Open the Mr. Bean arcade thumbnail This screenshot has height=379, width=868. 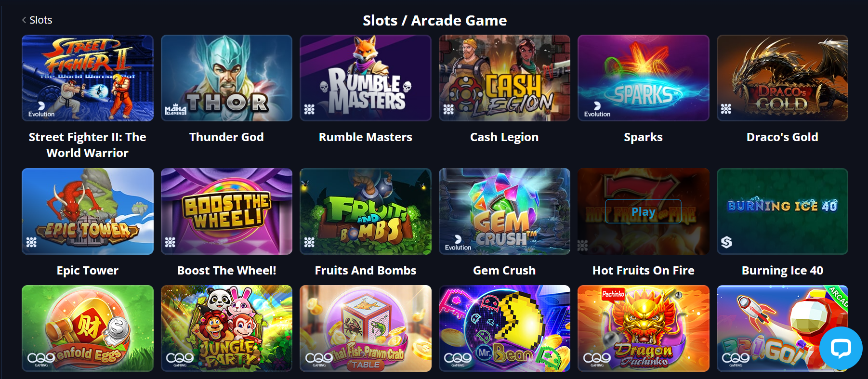(x=504, y=328)
